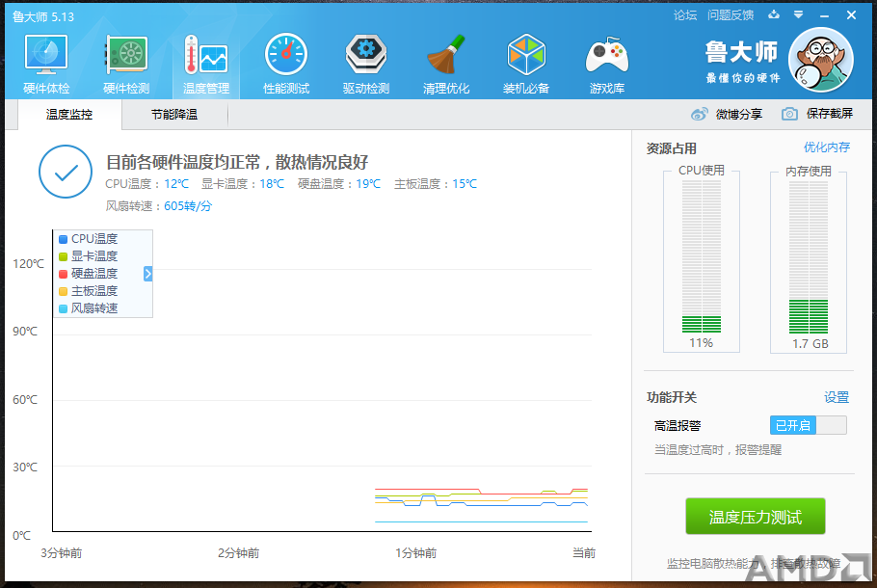
Task: Click the 30℃ axis label
Action: tap(25, 468)
